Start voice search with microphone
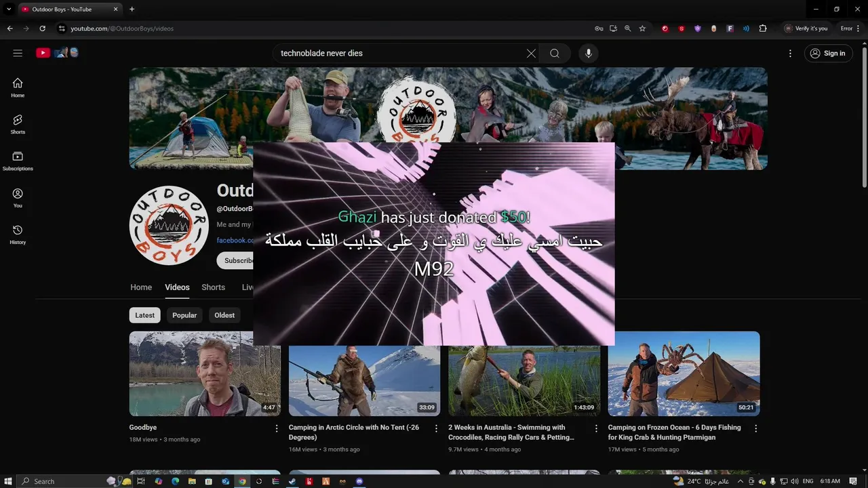 tap(589, 54)
